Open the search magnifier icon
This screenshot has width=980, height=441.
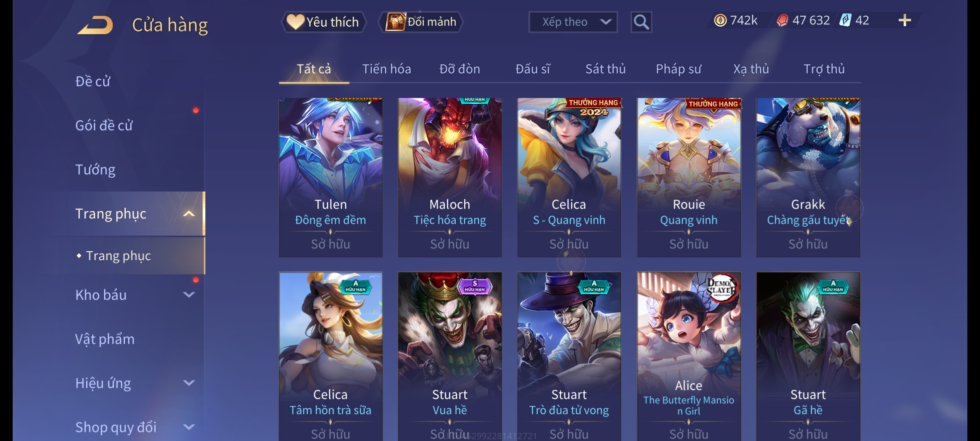[x=641, y=22]
